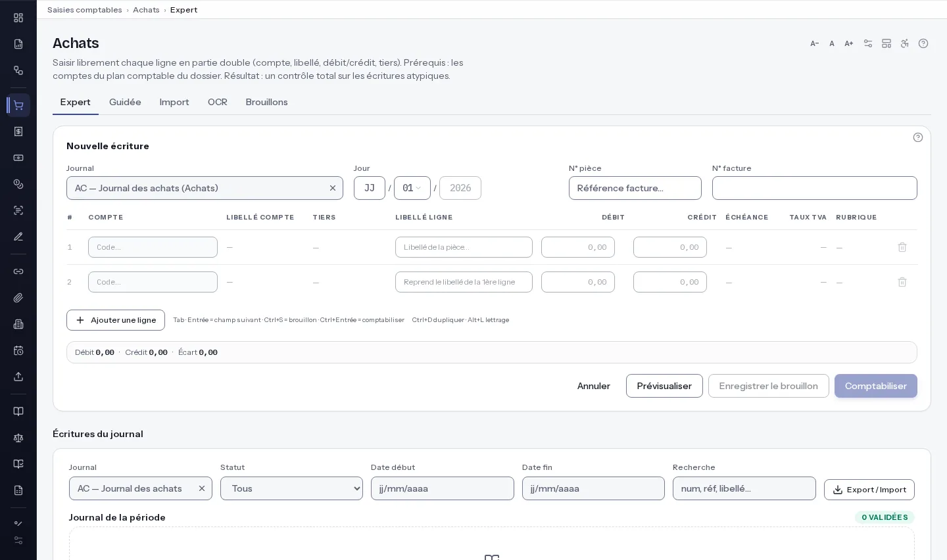Open the report document icon in the sidebar

(x=18, y=44)
